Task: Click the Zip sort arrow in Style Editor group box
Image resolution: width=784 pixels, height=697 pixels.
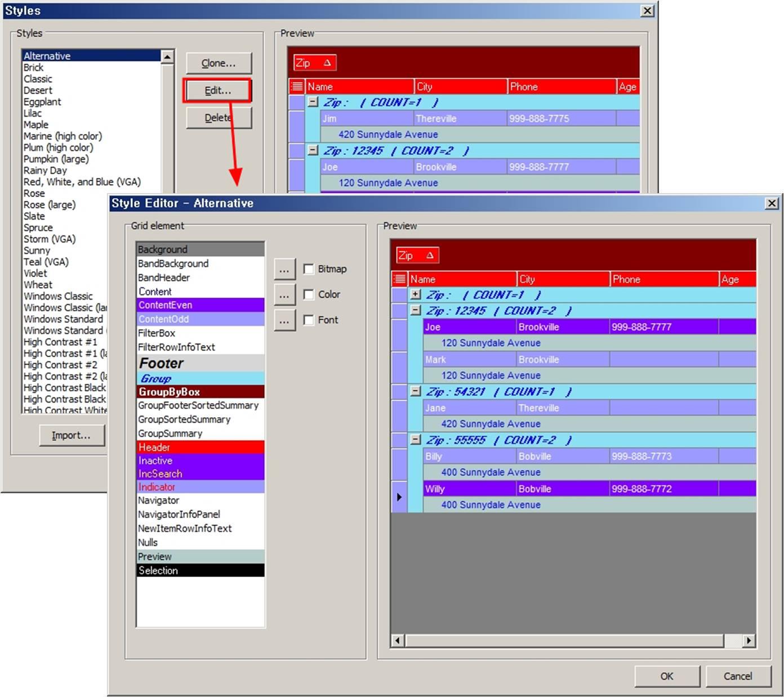Action: (x=430, y=256)
